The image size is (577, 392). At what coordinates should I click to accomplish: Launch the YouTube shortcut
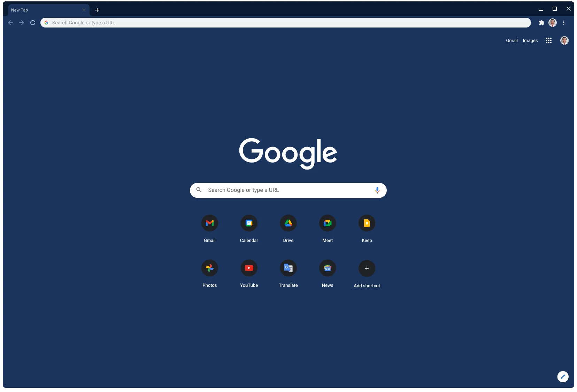[x=249, y=268]
